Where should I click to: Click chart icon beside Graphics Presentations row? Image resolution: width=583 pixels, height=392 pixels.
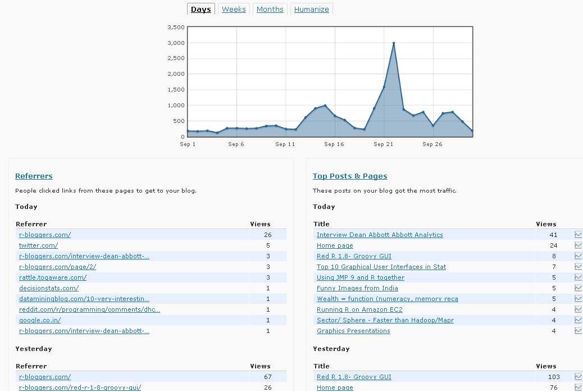579,331
